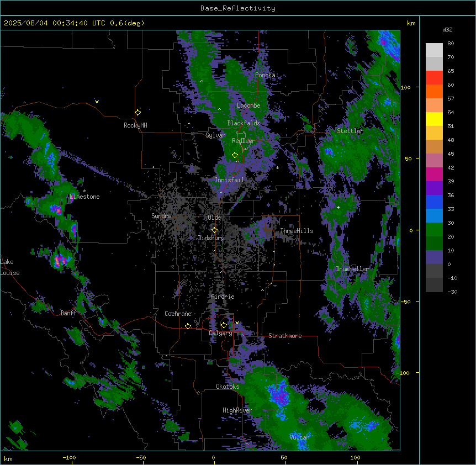
Task: Click the km label at bottom left
Action: 8,458
